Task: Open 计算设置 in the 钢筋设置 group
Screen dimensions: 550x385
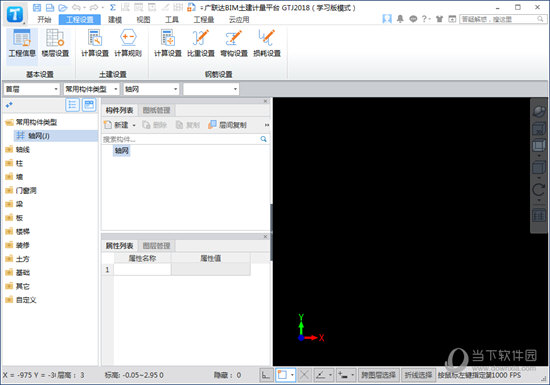Action: coord(168,43)
